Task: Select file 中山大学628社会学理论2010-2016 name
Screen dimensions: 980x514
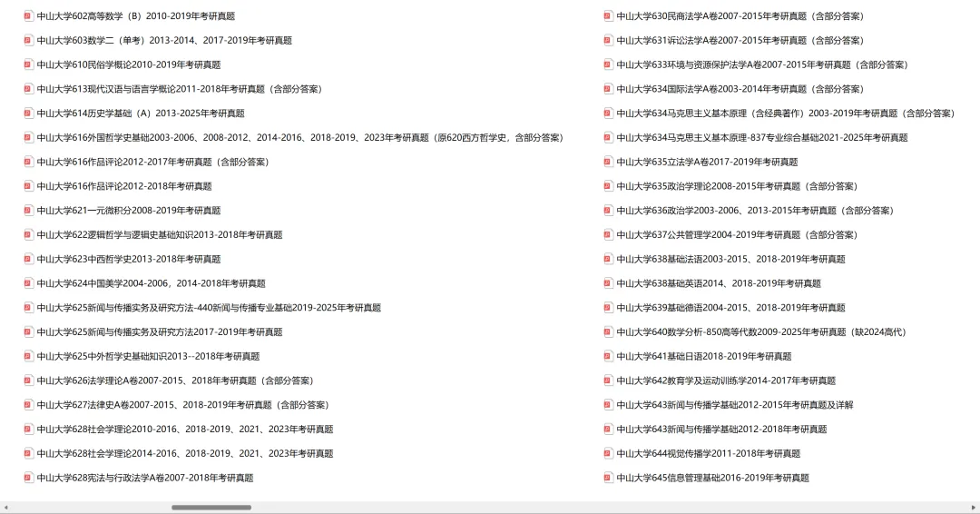Action: (x=185, y=429)
